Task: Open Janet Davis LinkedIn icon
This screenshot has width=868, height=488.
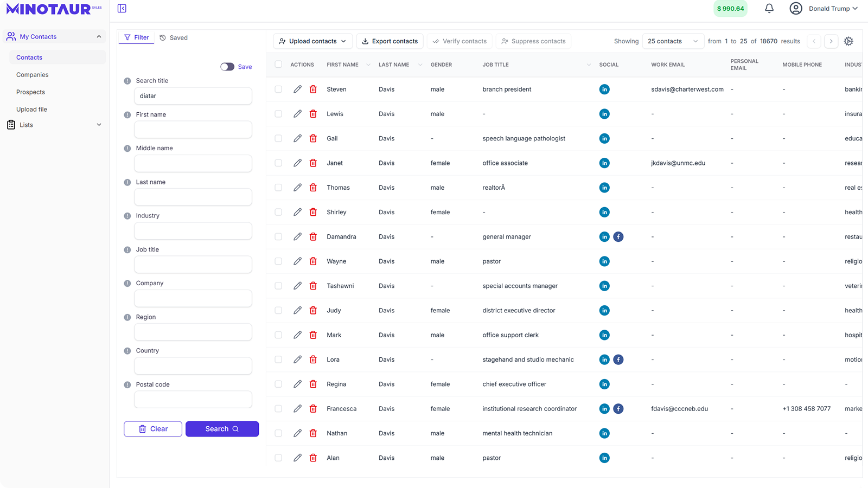Action: (x=604, y=163)
